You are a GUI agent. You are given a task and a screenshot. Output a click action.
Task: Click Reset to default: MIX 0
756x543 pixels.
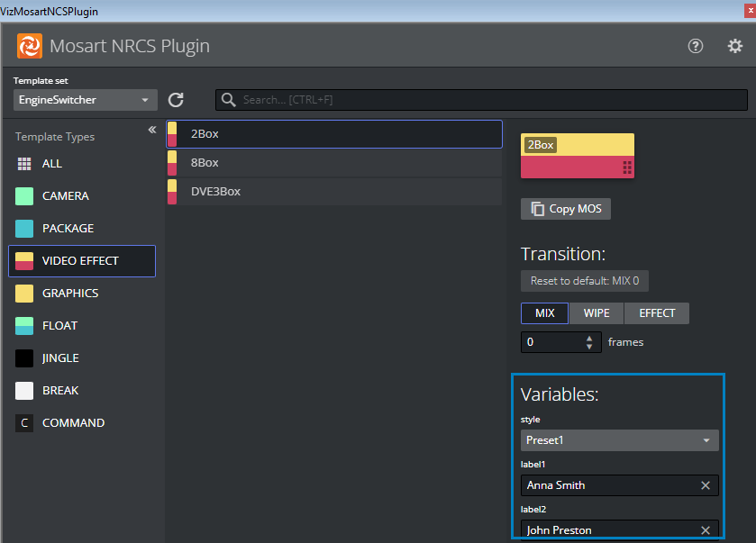point(584,281)
